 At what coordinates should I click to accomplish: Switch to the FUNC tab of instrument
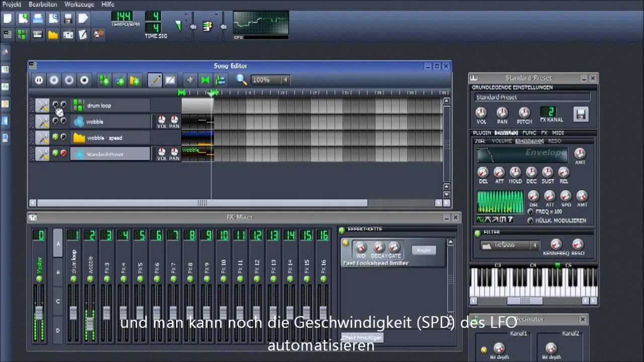tap(529, 133)
